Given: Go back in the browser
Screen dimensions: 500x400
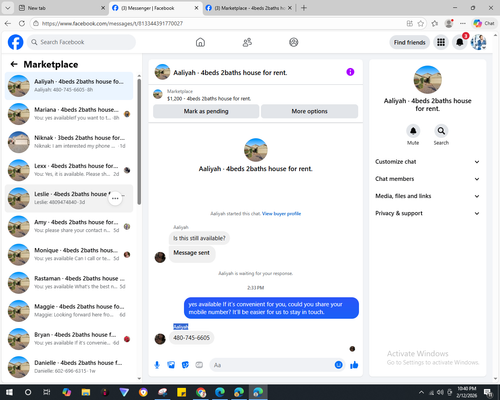Looking at the screenshot, I should [x=8, y=23].
